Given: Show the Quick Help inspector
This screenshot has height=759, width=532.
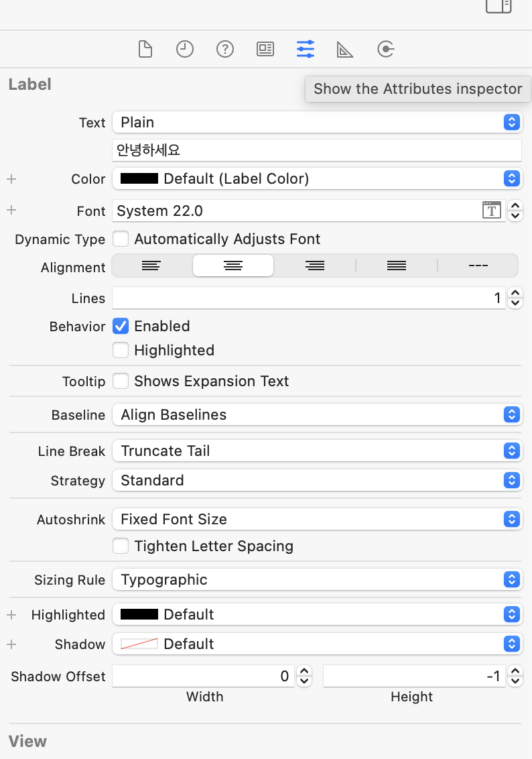Looking at the screenshot, I should coord(225,49).
